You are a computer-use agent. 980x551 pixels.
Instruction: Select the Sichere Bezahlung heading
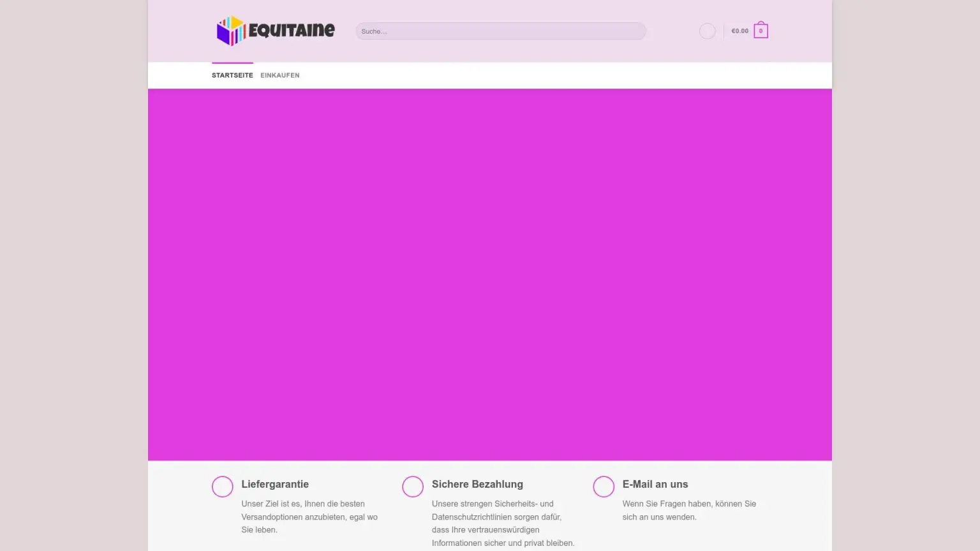[477, 485]
